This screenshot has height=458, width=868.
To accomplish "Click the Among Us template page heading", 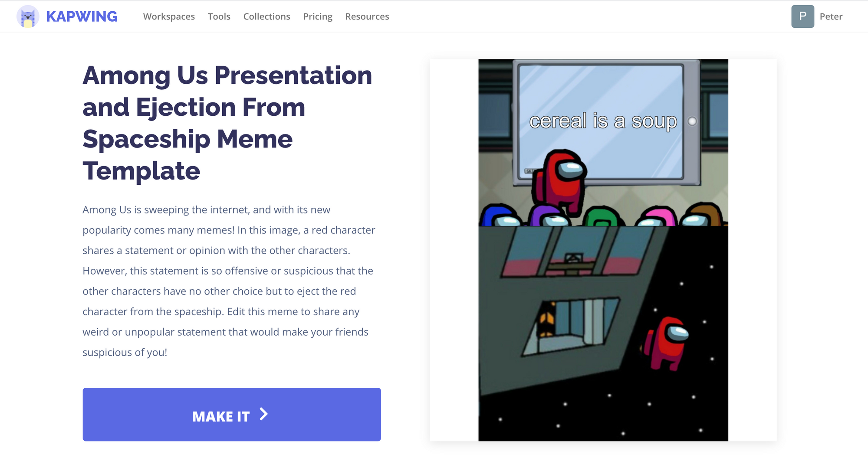I will (x=227, y=123).
